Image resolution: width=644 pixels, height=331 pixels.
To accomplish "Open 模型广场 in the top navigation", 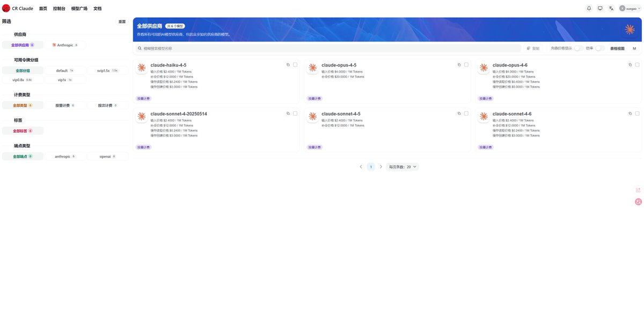I will click(79, 9).
